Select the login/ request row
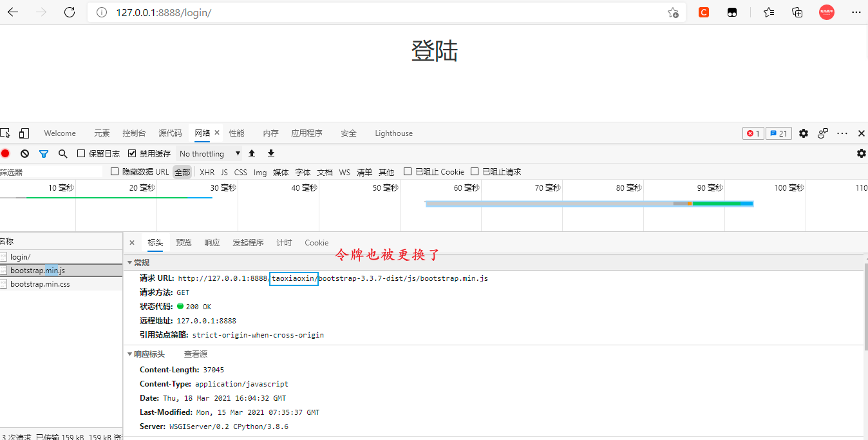The width and height of the screenshot is (868, 440). [61, 257]
